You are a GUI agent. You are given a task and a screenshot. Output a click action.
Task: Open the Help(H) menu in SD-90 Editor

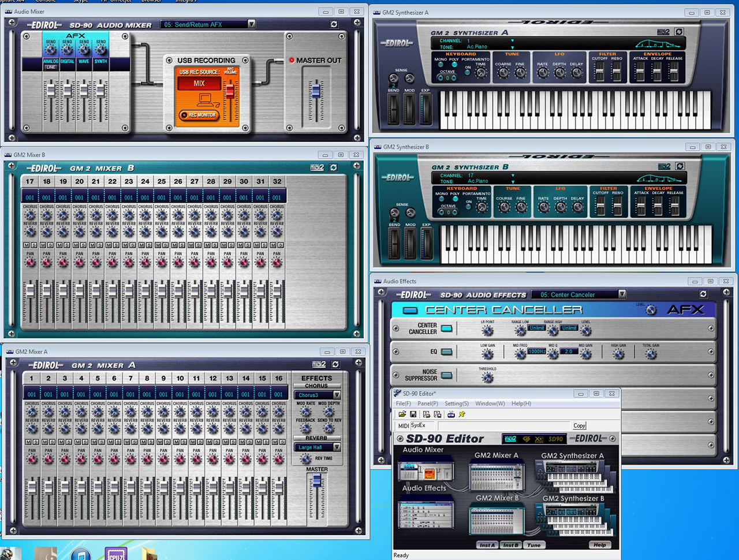(x=521, y=404)
